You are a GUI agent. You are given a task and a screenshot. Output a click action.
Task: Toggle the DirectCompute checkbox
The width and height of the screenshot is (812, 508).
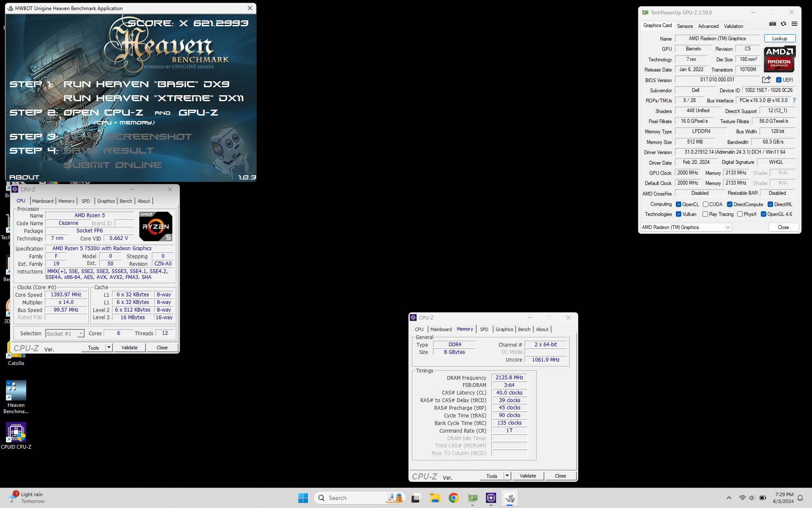(x=730, y=204)
